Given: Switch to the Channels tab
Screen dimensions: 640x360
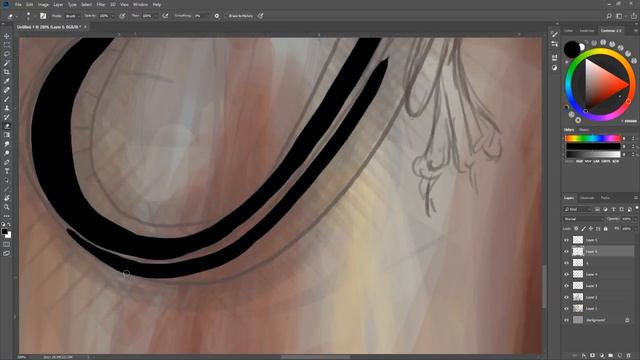Looking at the screenshot, I should [x=587, y=198].
